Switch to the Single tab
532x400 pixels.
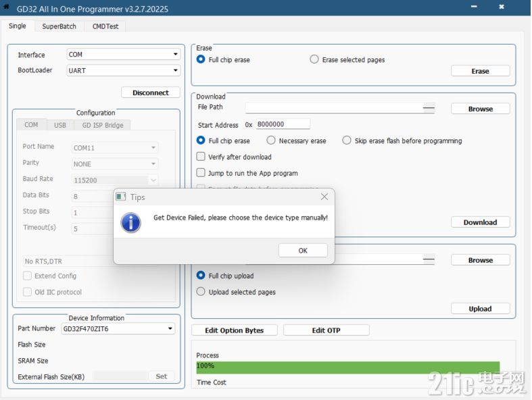[x=18, y=26]
